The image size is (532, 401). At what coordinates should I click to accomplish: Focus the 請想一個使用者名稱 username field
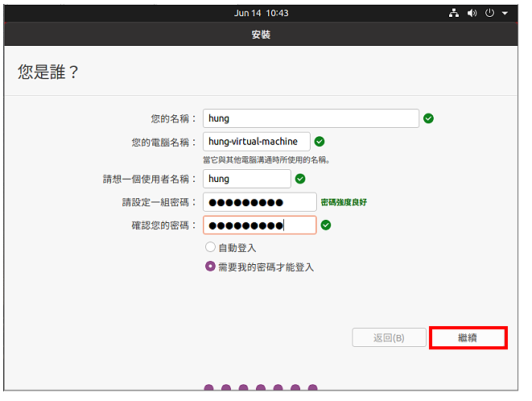[x=246, y=179]
